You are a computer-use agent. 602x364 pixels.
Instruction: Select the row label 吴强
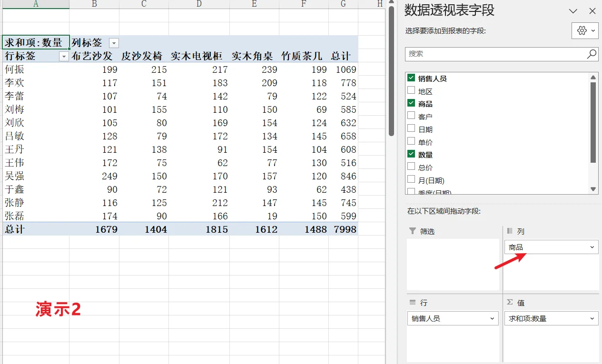click(x=36, y=176)
